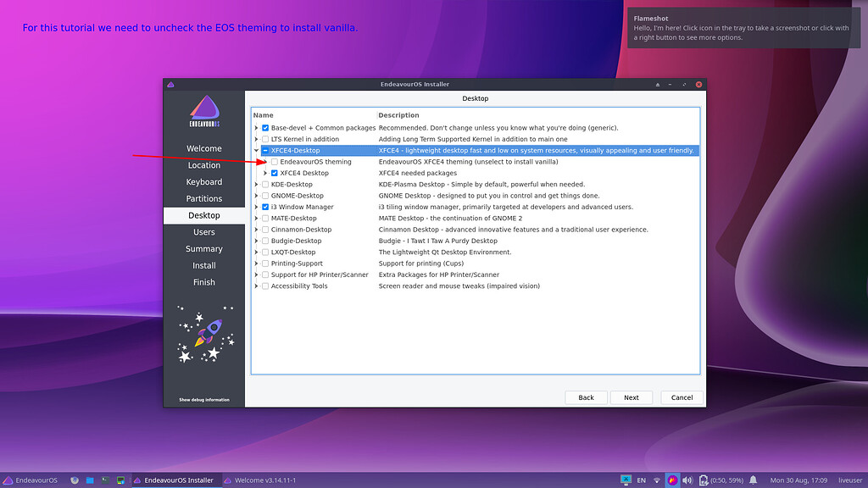Open the EndeavourOS application menu in the panel
This screenshot has height=488, width=868.
pos(31,480)
